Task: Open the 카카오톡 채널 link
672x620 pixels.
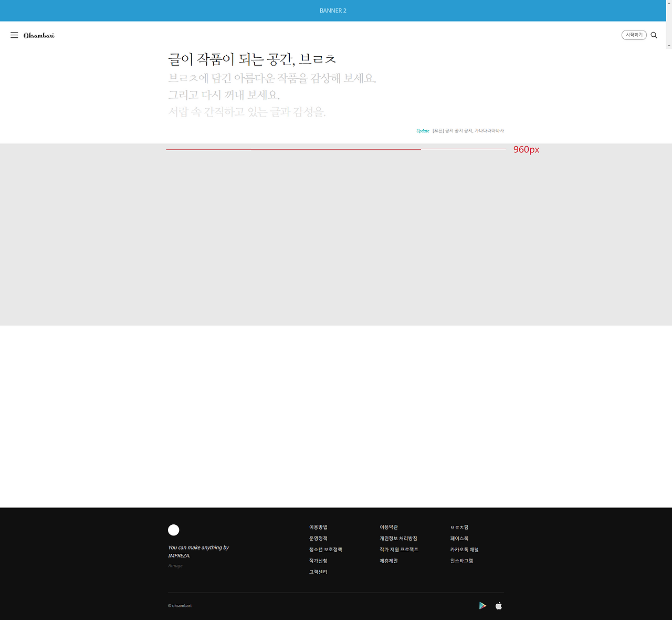Action: [x=465, y=549]
